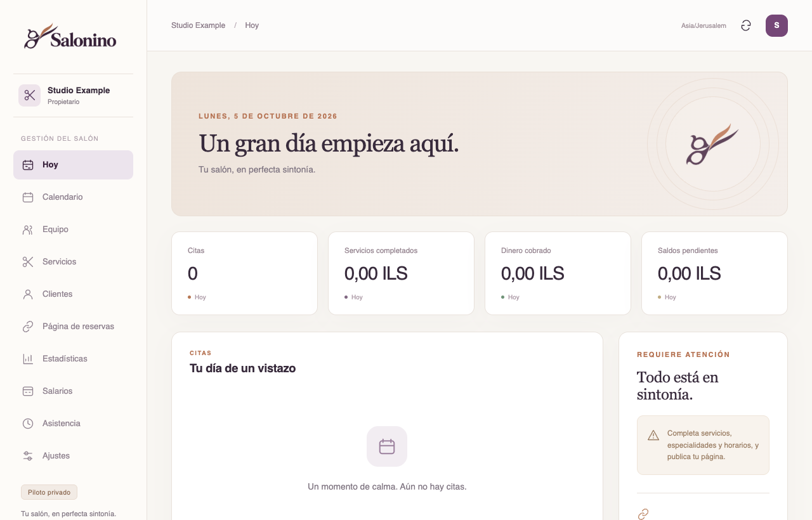Click the Hoy calendar icon in the sidebar

pos(28,165)
